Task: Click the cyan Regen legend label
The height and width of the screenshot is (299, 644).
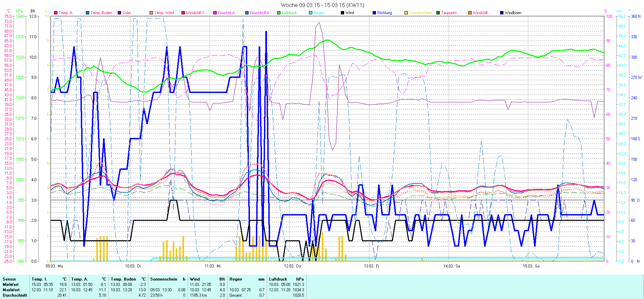Action: coord(319,13)
